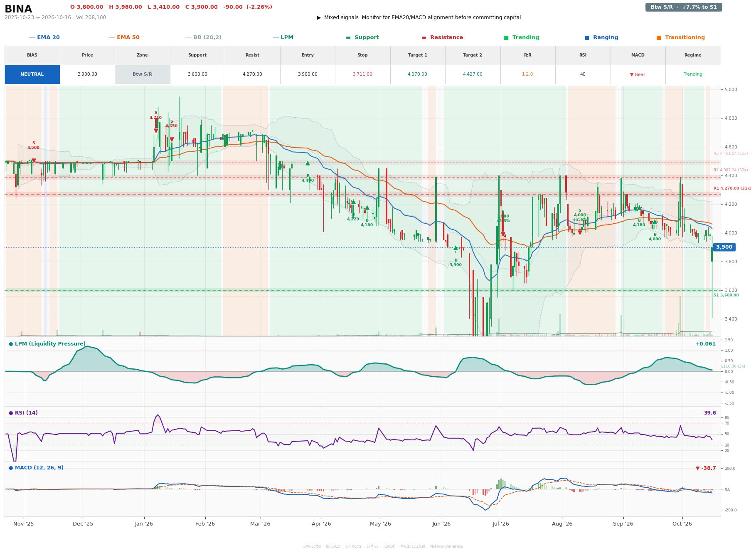This screenshot has height=553, width=756.
Task: Click the buy marker labeled B 4,080
Action: [x=655, y=222]
